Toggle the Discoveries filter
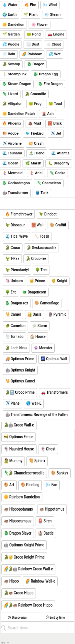This screenshot has height=644, width=75. [x=18, y=618]
